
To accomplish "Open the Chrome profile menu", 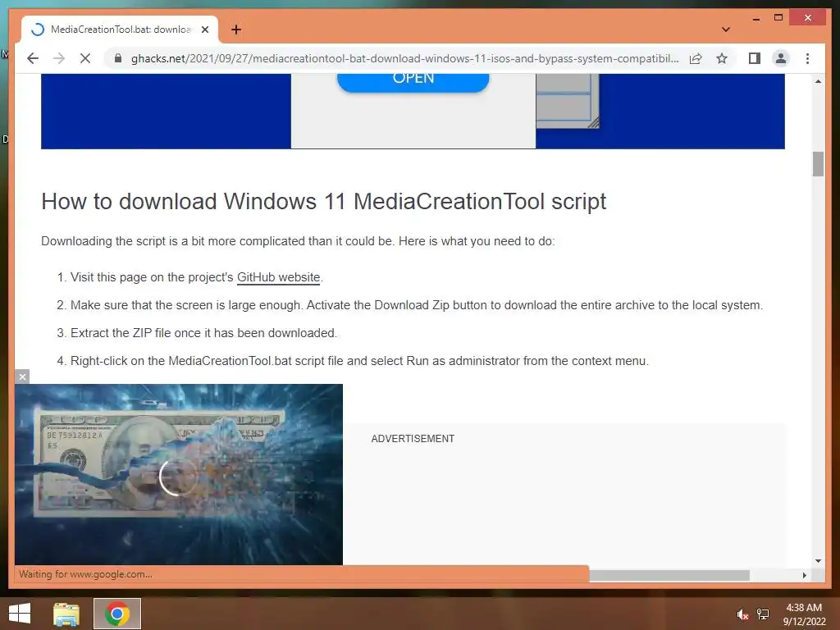I will click(781, 58).
